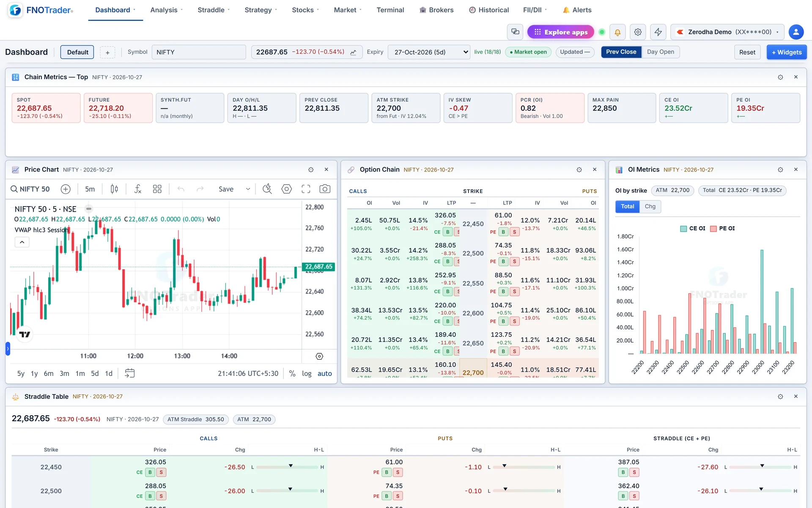The image size is (812, 508).
Task: Click the PE OI legend swatch
Action: point(713,229)
